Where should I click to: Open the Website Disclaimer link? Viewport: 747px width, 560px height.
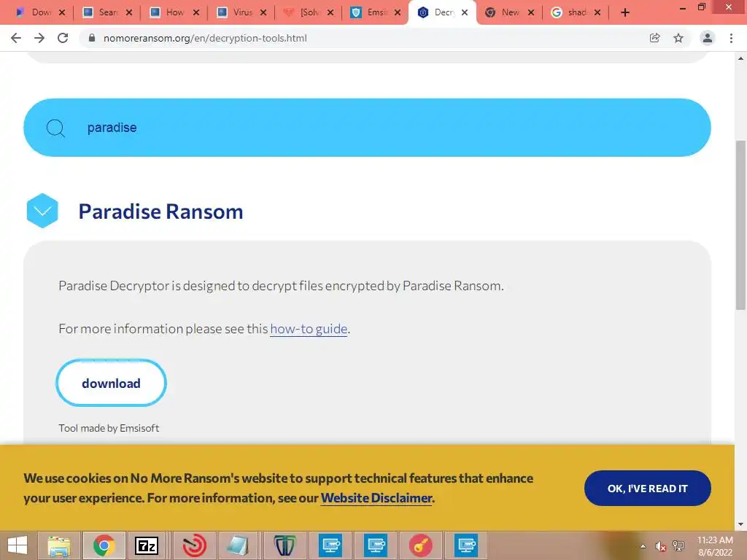click(x=376, y=497)
